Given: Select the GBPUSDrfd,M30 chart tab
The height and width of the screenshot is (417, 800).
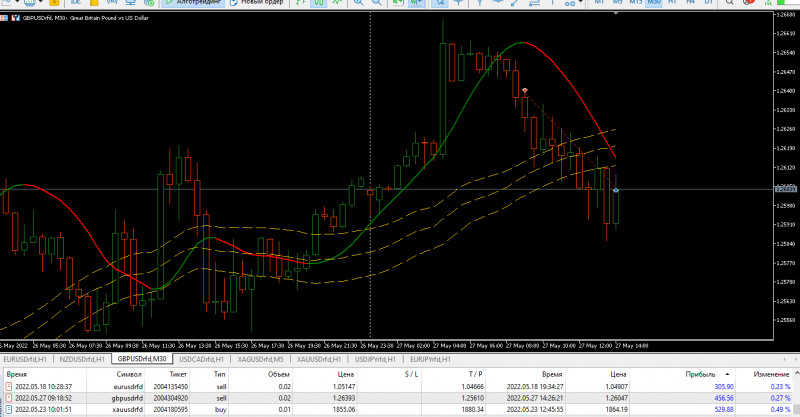Looking at the screenshot, I should [142, 359].
